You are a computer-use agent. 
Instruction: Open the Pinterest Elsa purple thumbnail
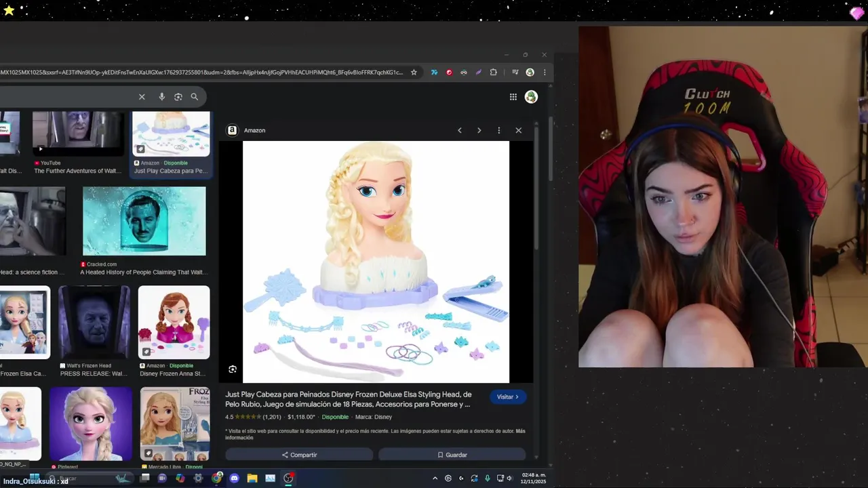tap(90, 424)
